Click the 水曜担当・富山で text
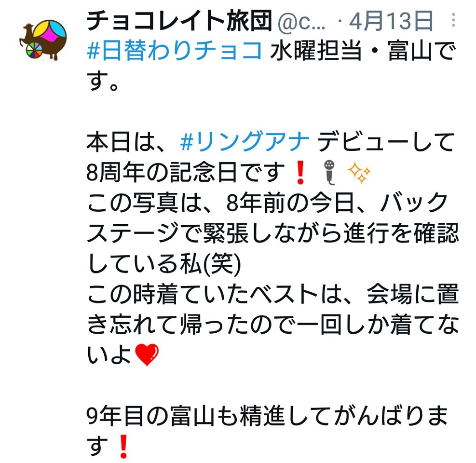Screen dimensions: 476x463 tap(363, 51)
